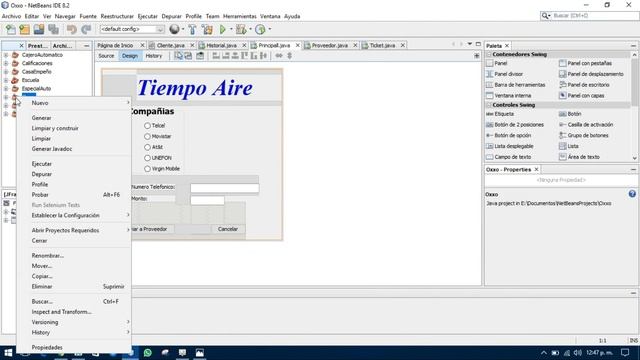Click the Build Project hammer icon
Image resolution: width=640 pixels, height=360 pixels.
[x=192, y=29]
